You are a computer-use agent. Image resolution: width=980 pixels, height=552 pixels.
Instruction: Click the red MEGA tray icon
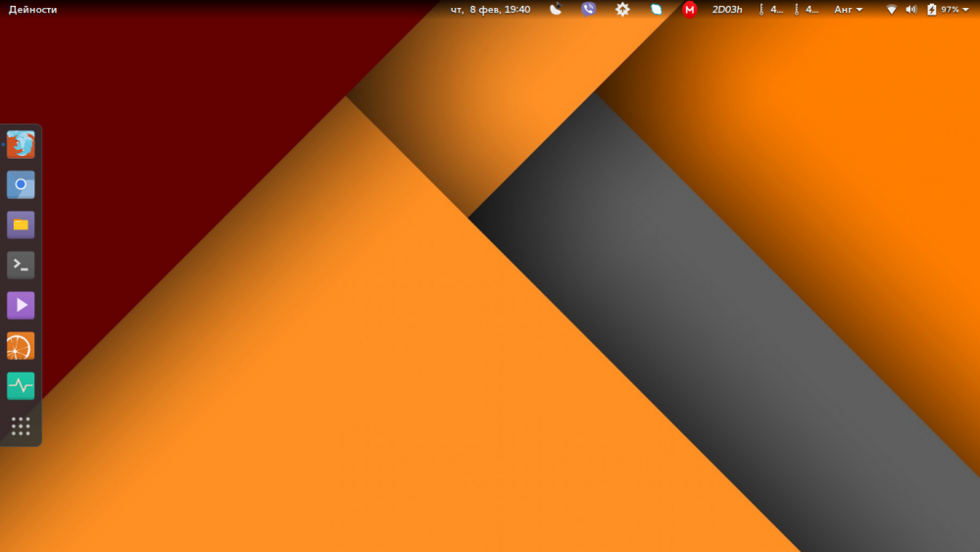[689, 10]
